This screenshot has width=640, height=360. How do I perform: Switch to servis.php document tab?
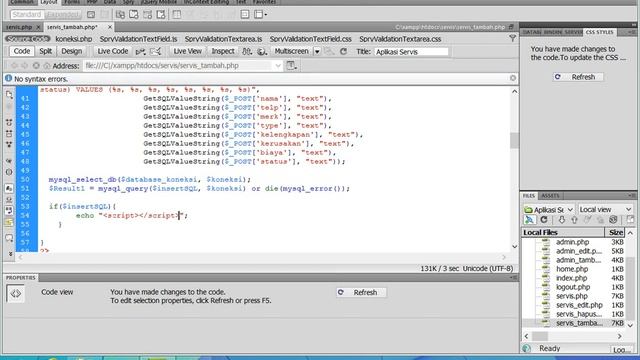pyautogui.click(x=19, y=27)
